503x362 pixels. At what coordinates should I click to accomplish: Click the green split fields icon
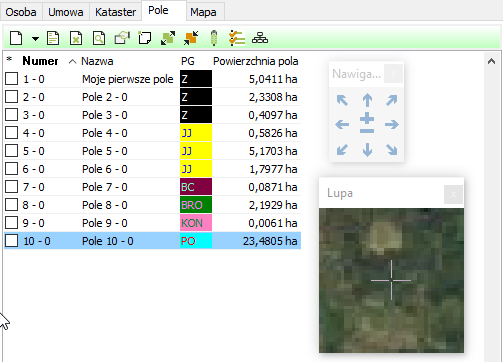(x=168, y=38)
